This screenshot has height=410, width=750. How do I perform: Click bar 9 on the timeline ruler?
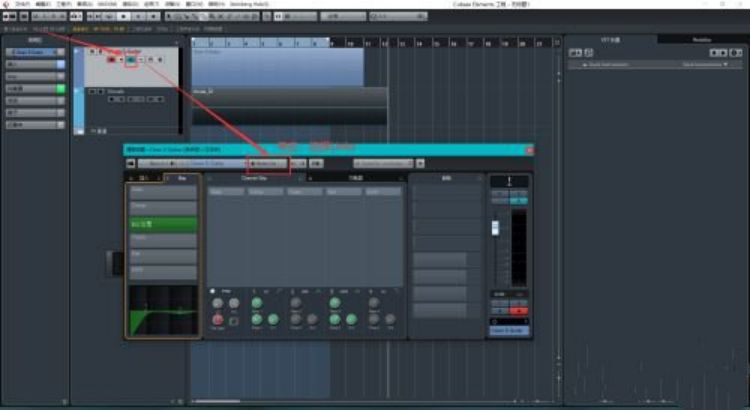(x=331, y=43)
